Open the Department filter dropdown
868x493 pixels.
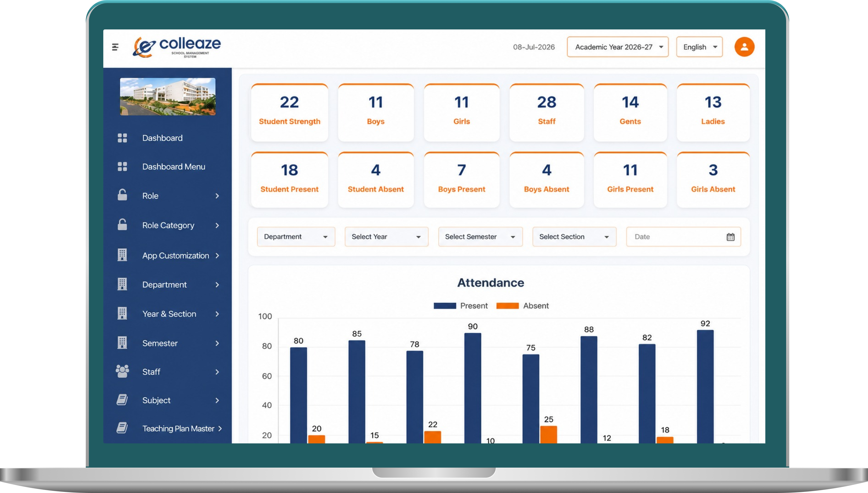296,237
